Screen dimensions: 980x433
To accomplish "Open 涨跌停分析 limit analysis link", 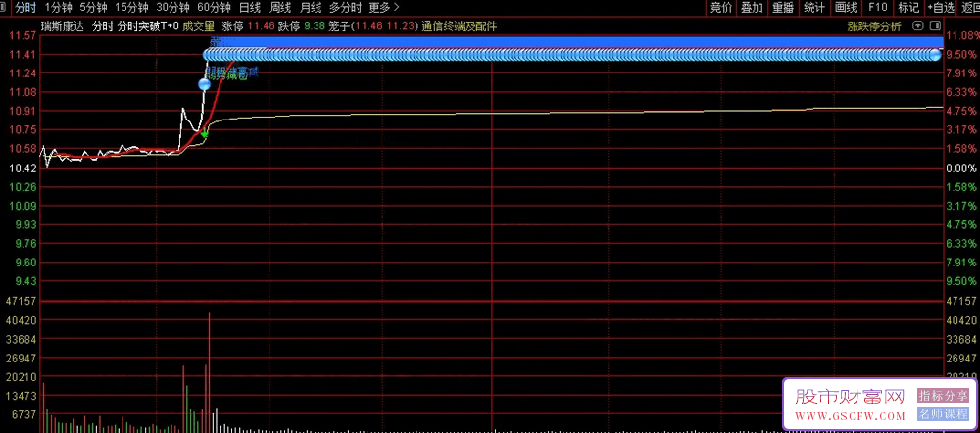I will click(x=874, y=26).
